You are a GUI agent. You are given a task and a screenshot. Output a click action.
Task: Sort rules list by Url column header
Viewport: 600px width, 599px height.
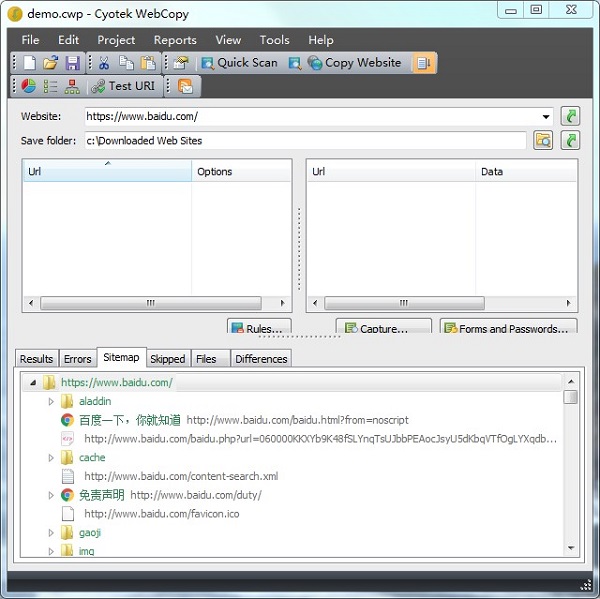107,171
